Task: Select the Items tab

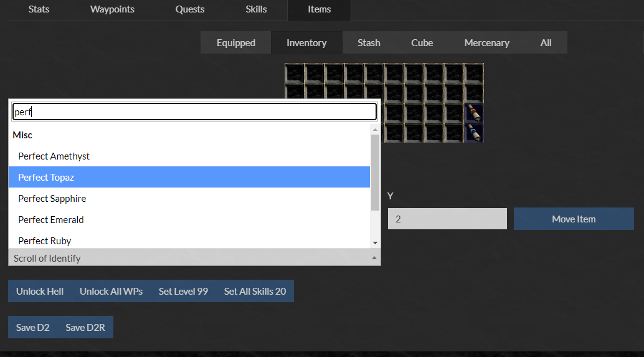Action: [x=319, y=9]
